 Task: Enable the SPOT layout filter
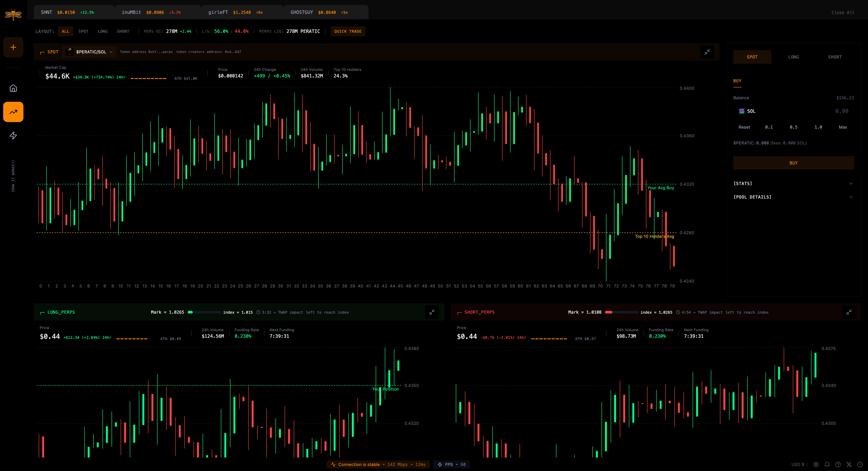click(x=83, y=31)
